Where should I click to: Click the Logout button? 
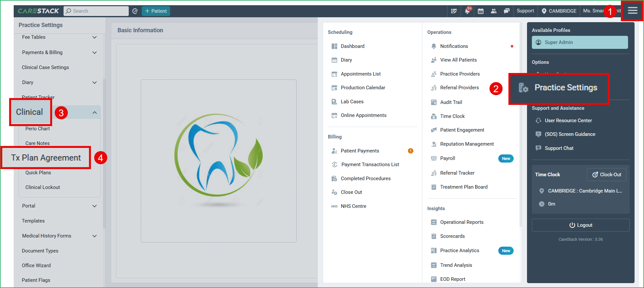580,225
